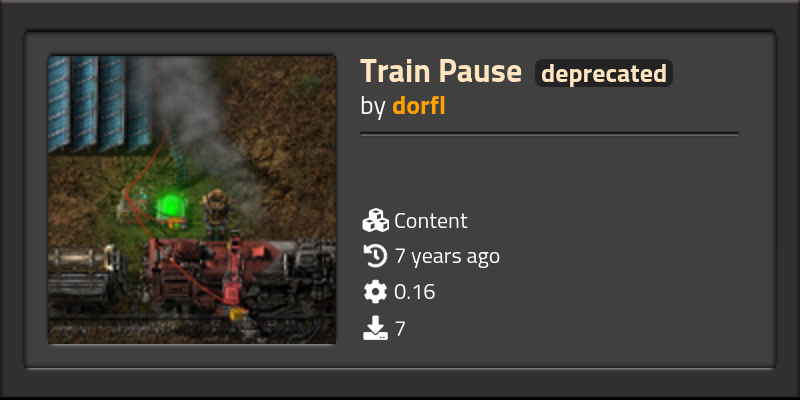Click the deprecated badge
The width and height of the screenshot is (800, 400).
point(604,73)
